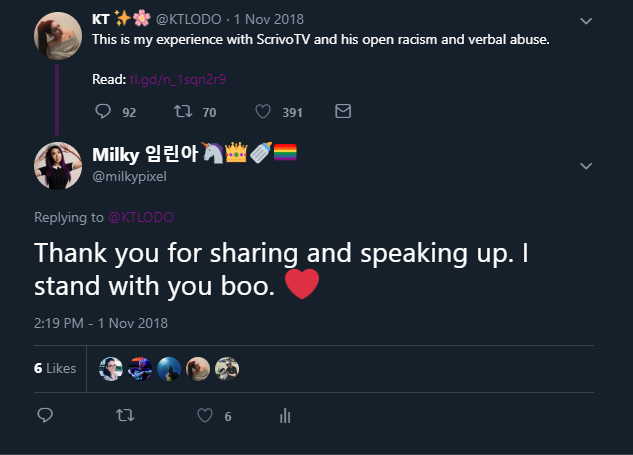The width and height of the screenshot is (633, 455).
Task: Click first liker's avatar in Likes row
Action: point(111,368)
